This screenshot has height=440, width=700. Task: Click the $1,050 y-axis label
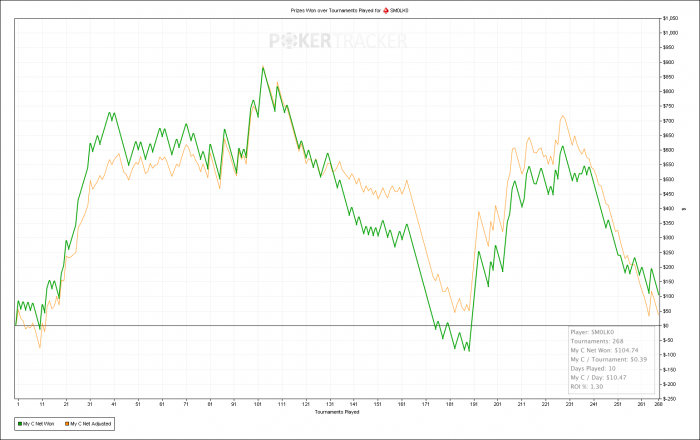pyautogui.click(x=671, y=18)
